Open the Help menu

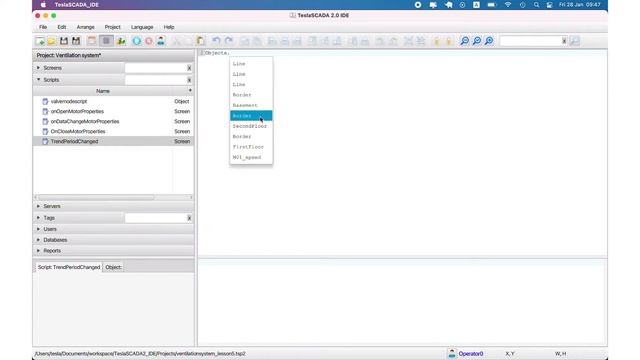pos(169,27)
